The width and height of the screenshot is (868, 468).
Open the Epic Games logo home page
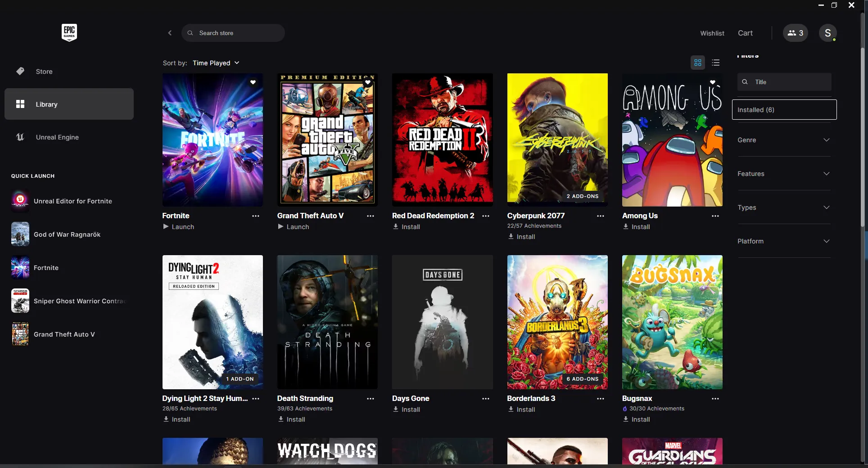(x=69, y=32)
